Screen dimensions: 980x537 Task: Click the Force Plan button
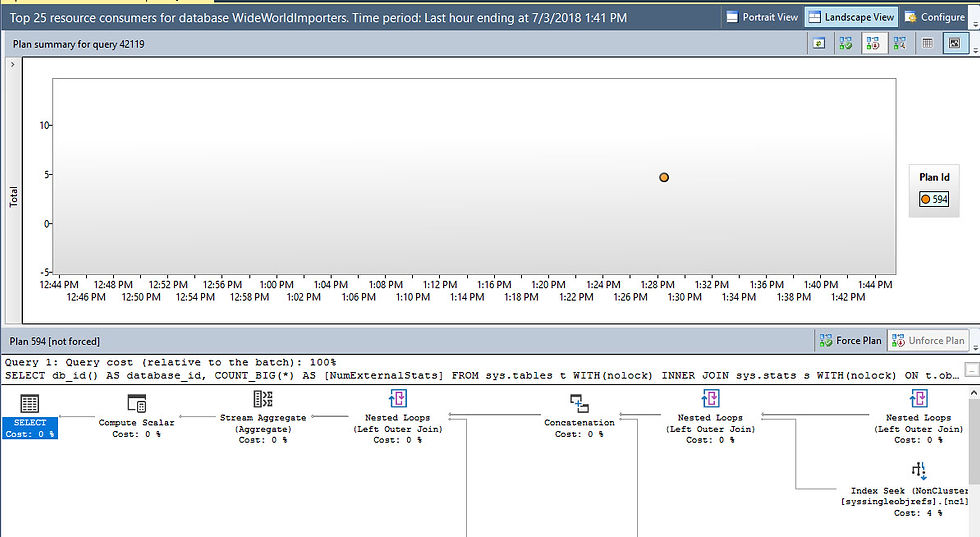click(851, 341)
